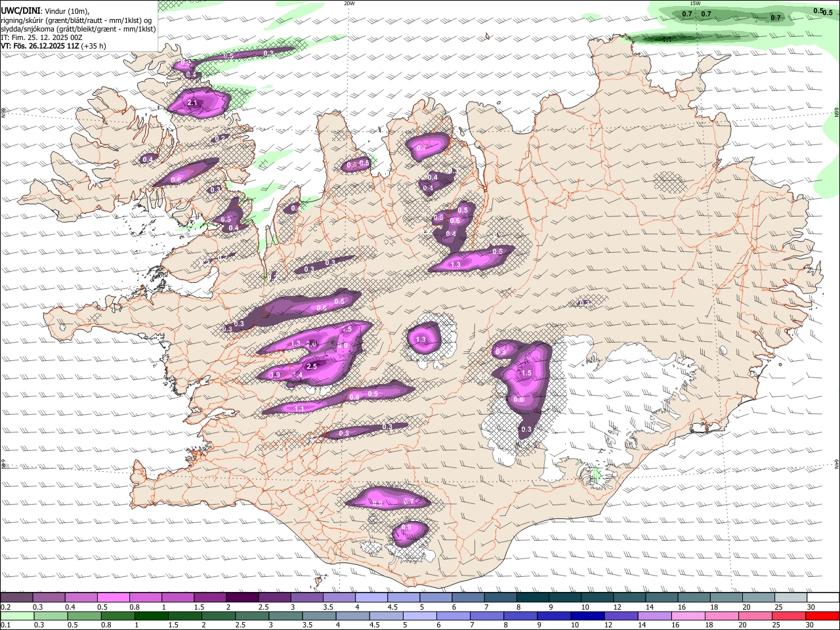Pick the bright red swatch ending the lower legend
The width and height of the screenshot is (840, 630).
(x=822, y=616)
